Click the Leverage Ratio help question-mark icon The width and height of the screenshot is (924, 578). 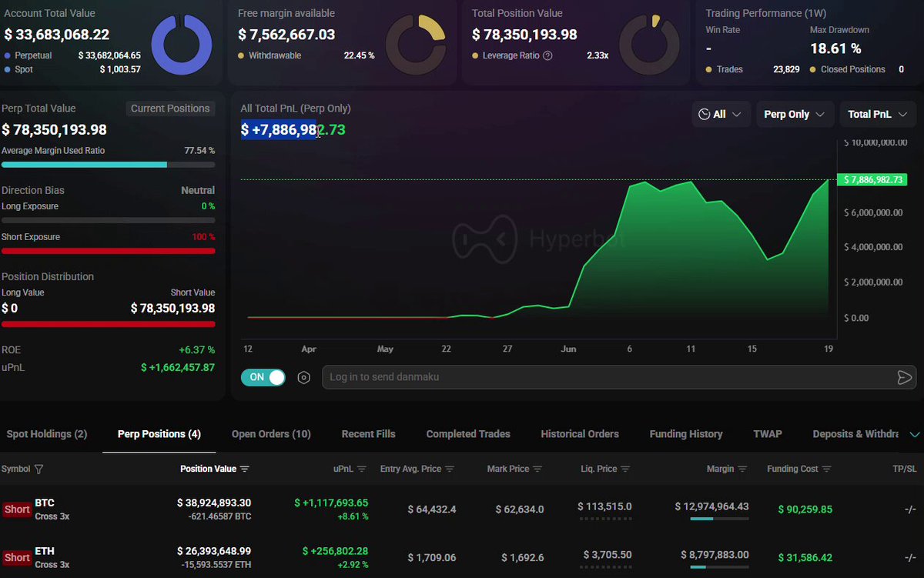(547, 55)
